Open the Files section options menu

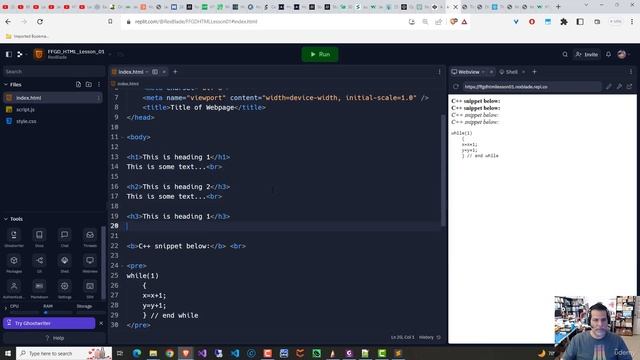(99, 84)
